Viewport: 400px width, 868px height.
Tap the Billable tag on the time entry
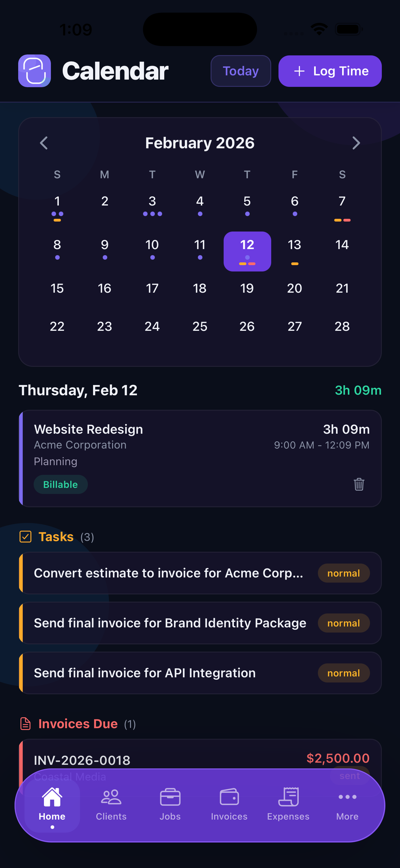point(60,484)
